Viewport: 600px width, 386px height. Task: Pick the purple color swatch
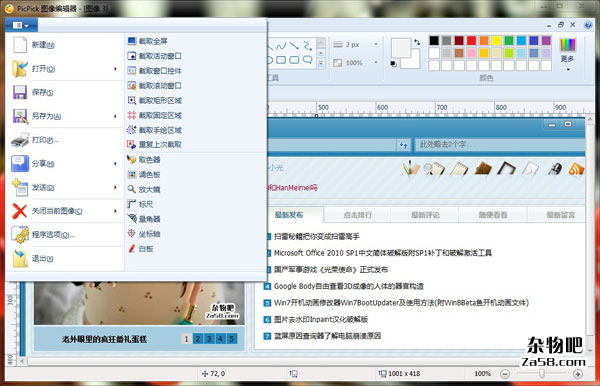[546, 41]
